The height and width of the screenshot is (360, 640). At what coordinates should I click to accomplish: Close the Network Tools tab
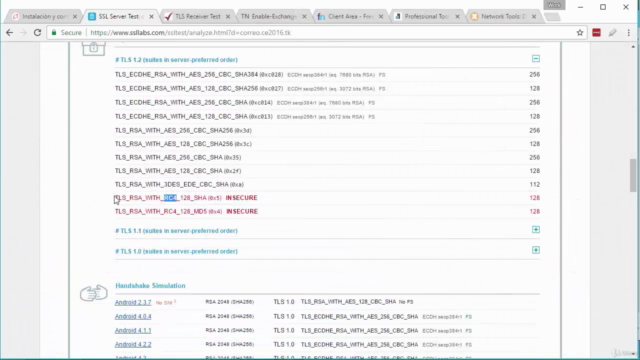pos(534,17)
